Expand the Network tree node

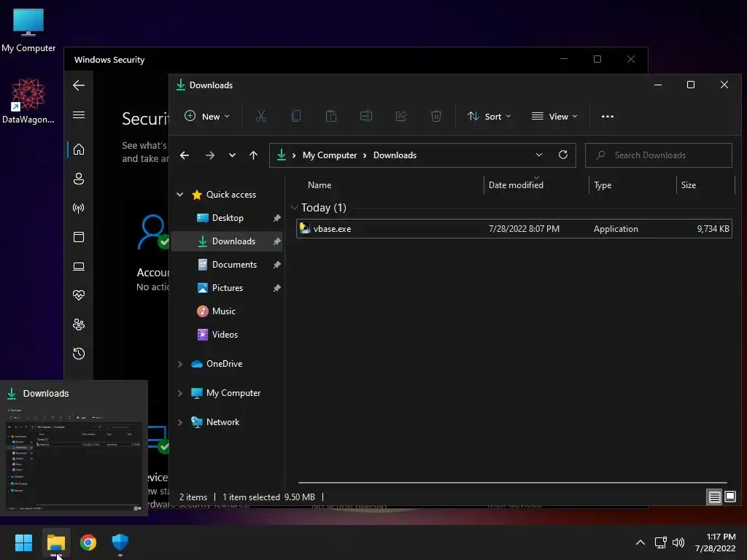[180, 422]
